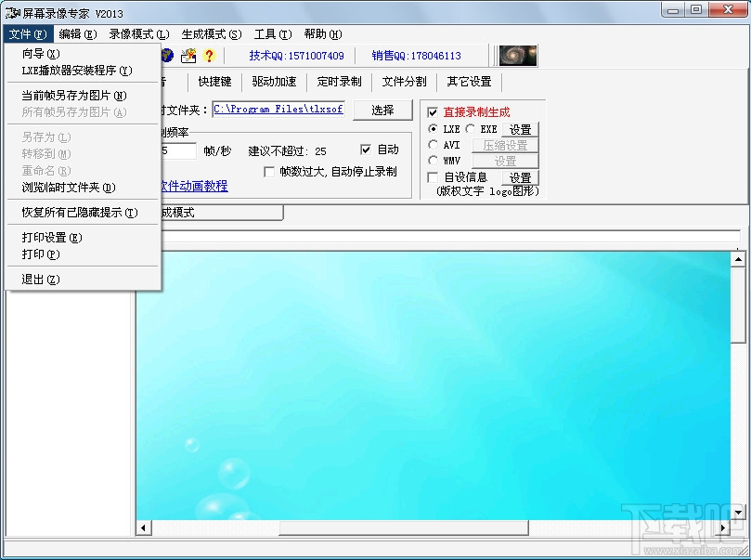Open help via the yellow question mark icon

click(x=209, y=56)
